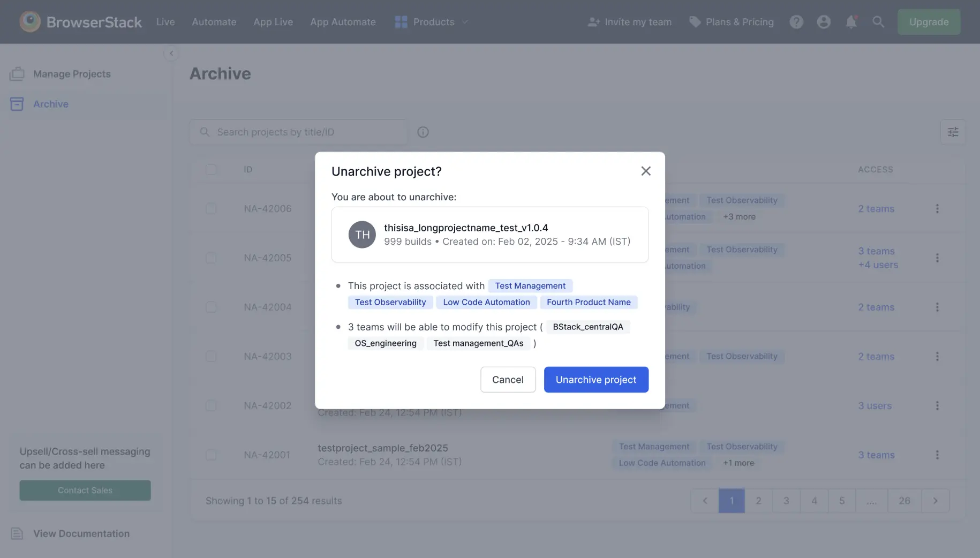Screen dimensions: 980x558
Task: Open the App Live menu item
Action: tap(273, 22)
